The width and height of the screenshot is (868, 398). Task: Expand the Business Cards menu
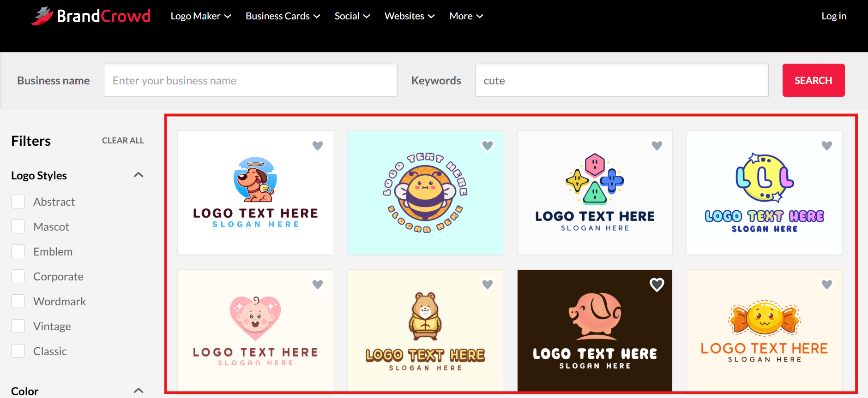tap(283, 16)
